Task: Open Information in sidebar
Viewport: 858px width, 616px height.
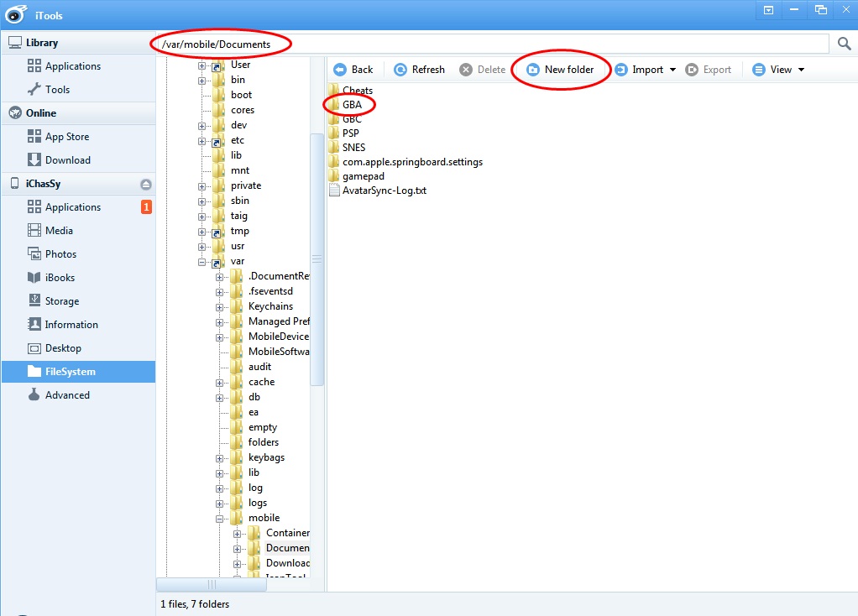Action: pyautogui.click(x=71, y=325)
